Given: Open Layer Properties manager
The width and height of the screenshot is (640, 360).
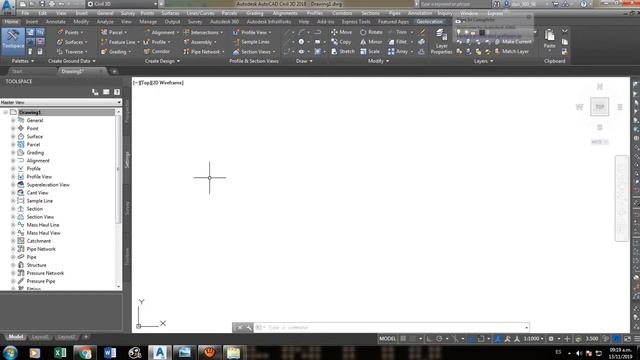Looking at the screenshot, I should [441, 41].
